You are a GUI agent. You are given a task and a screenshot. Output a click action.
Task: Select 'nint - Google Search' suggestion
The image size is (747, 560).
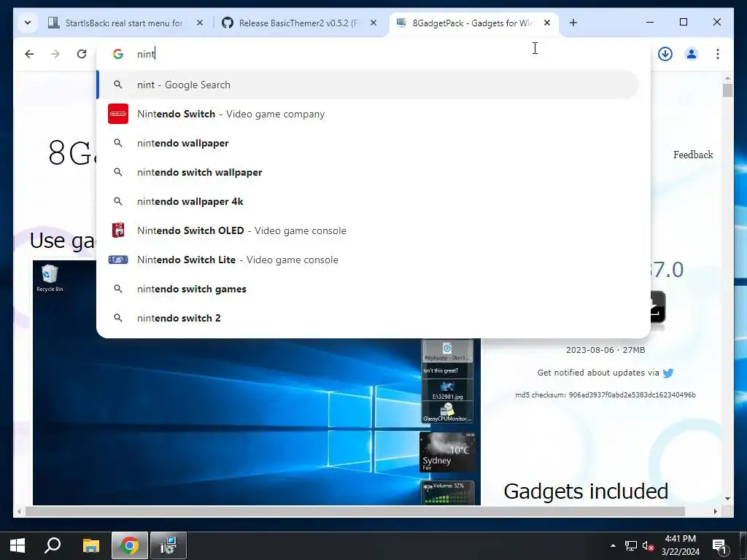(368, 85)
